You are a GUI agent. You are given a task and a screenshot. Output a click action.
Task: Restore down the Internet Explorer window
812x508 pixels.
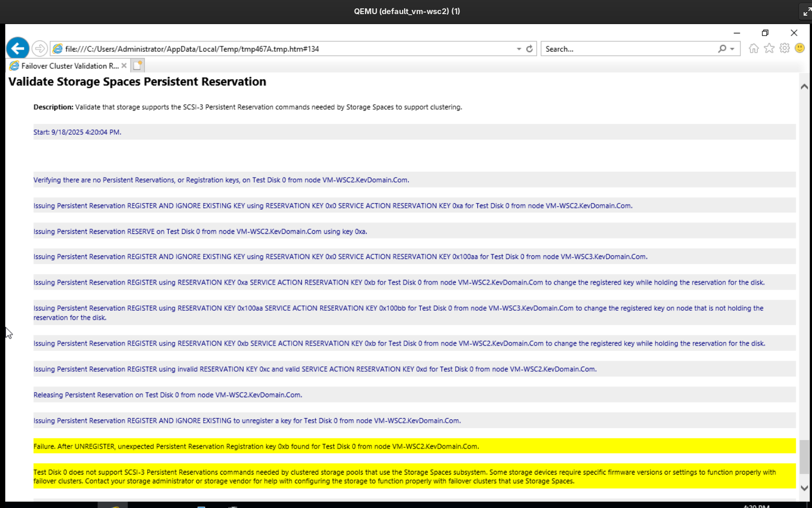pyautogui.click(x=765, y=33)
